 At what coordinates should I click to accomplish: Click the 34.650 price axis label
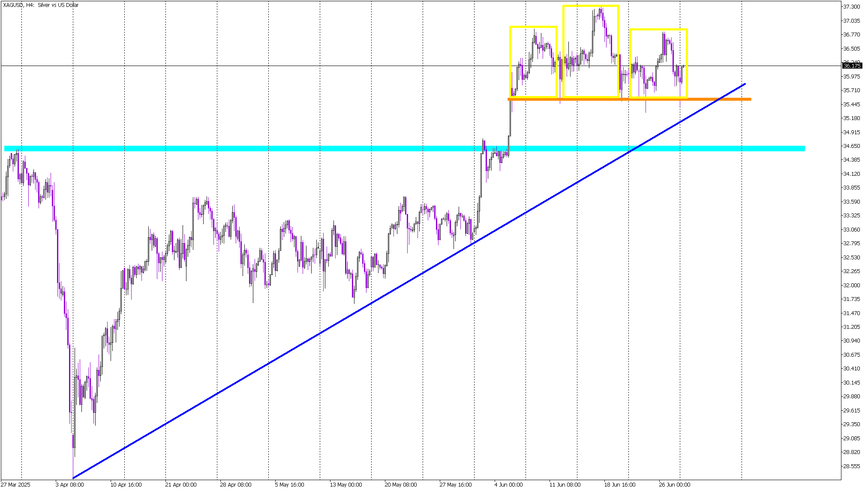click(851, 146)
